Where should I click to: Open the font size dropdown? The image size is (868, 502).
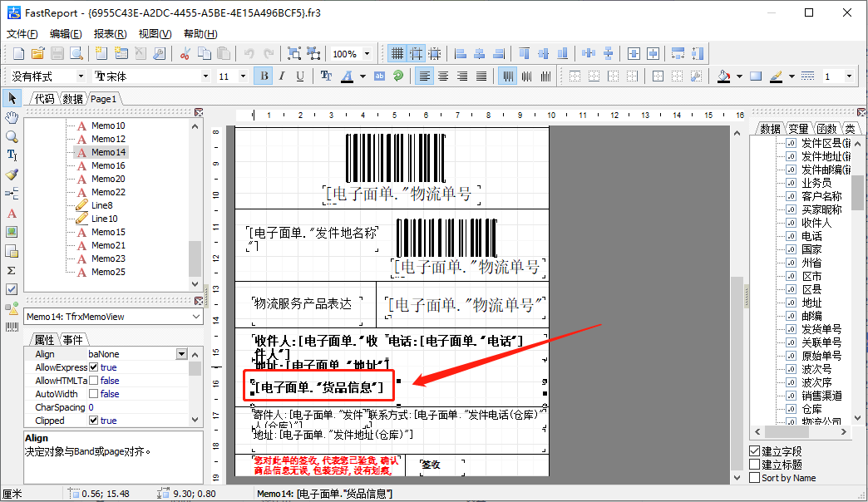[x=243, y=76]
